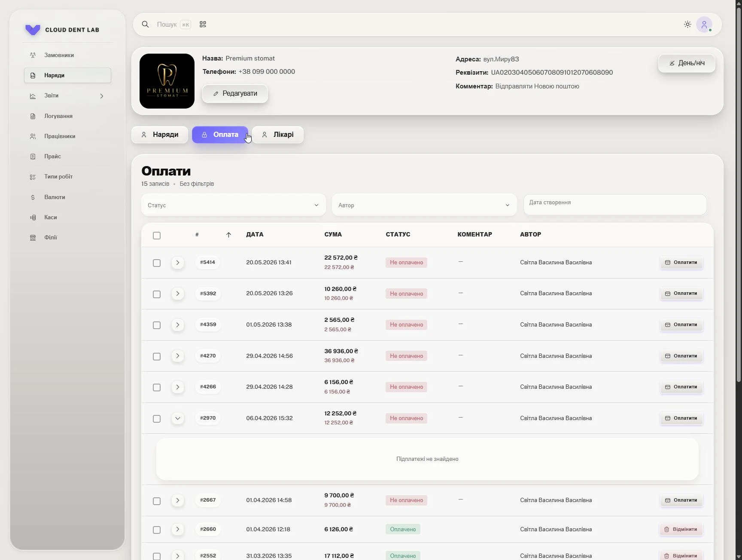Click the Працівники sidebar icon

click(33, 136)
